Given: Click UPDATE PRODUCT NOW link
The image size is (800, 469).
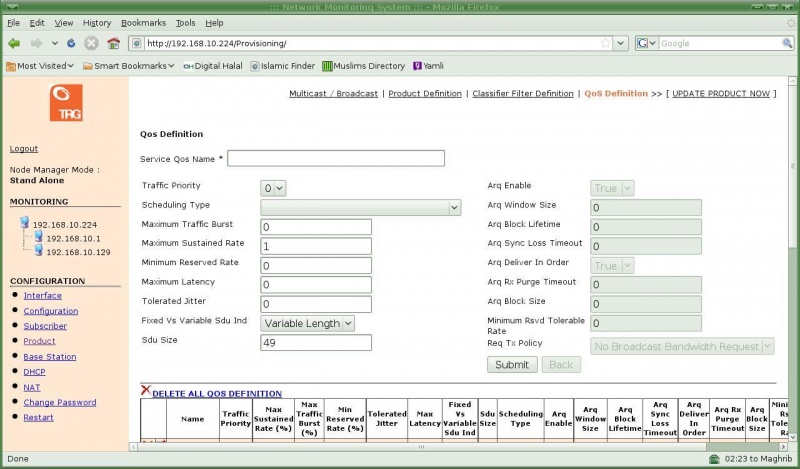Looking at the screenshot, I should click(720, 93).
